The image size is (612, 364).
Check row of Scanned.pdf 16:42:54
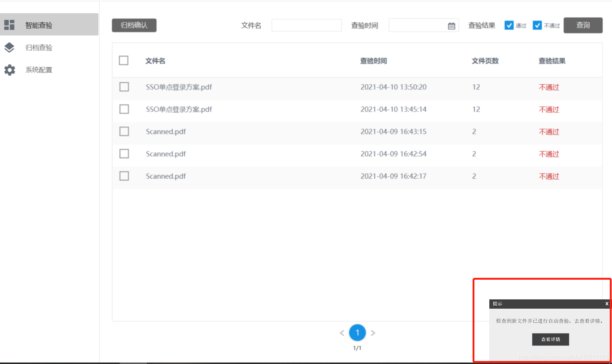(x=124, y=154)
